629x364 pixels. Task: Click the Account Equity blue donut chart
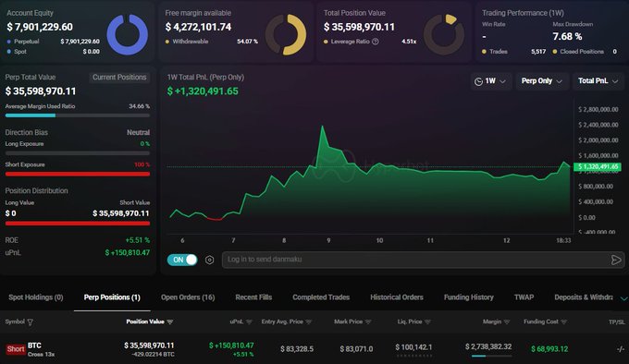click(127, 34)
